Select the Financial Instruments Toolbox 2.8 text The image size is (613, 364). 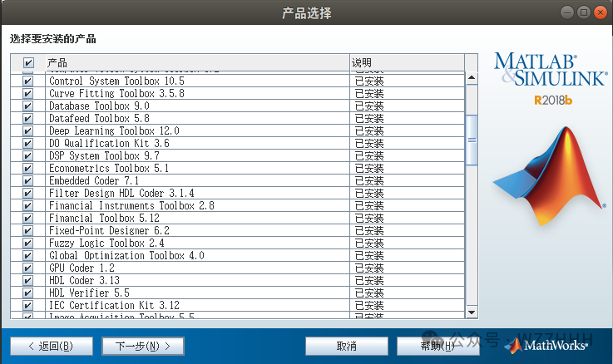[x=131, y=206]
